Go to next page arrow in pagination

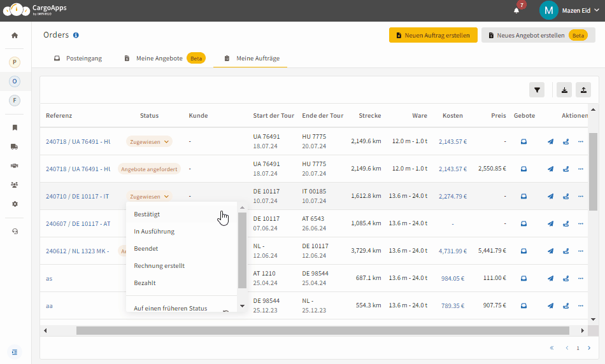(x=589, y=348)
